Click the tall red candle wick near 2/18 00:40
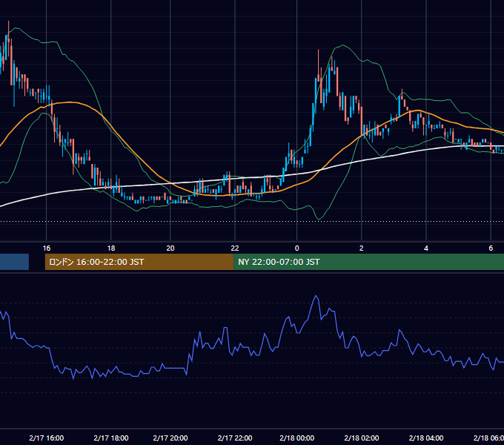This screenshot has width=504, height=445. (x=318, y=63)
